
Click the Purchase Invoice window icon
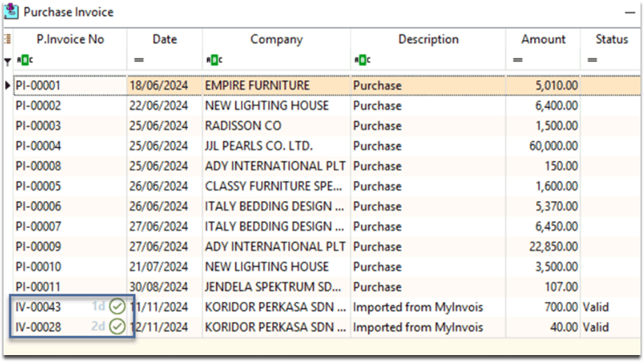click(x=12, y=12)
